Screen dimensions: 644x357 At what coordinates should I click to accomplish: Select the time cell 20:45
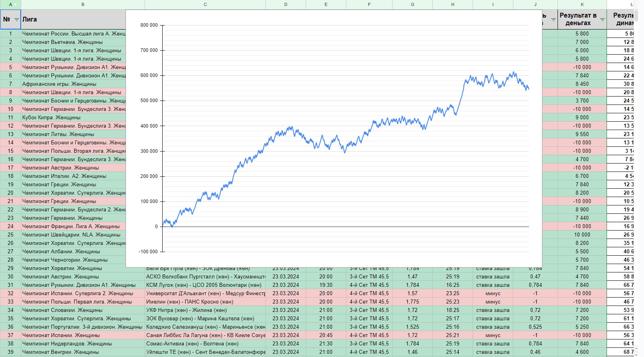click(x=326, y=335)
